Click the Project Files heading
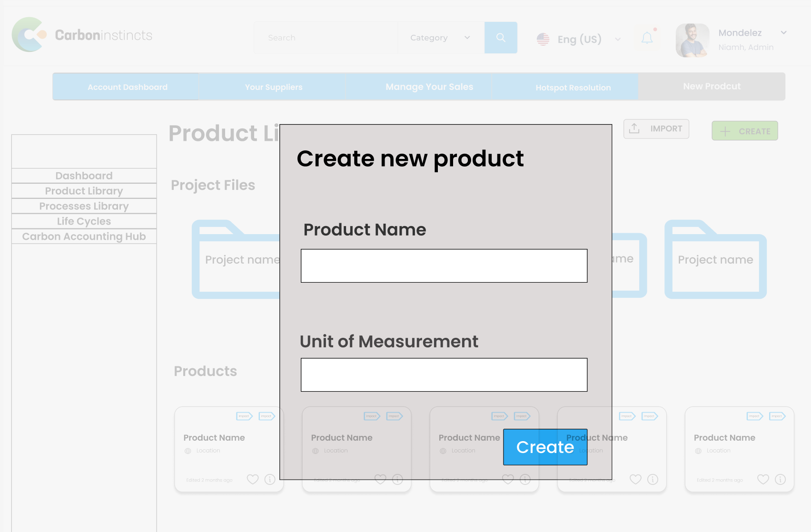This screenshot has width=811, height=532. (213, 185)
